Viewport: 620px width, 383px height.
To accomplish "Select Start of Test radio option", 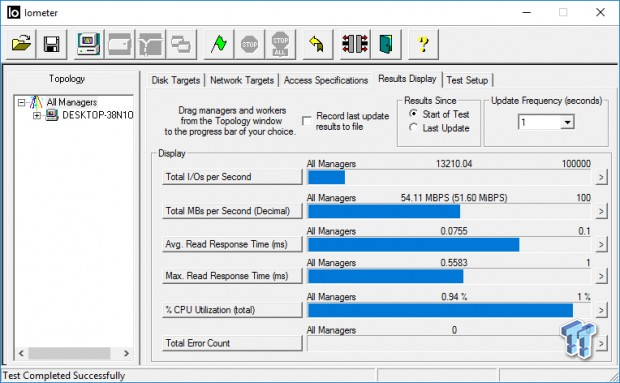I will pos(413,114).
